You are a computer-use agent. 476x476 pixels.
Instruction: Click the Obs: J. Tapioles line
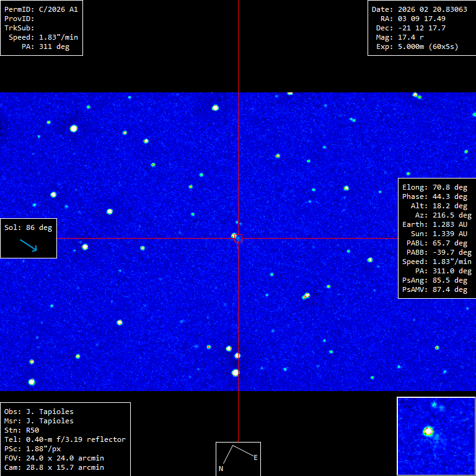pos(38,412)
